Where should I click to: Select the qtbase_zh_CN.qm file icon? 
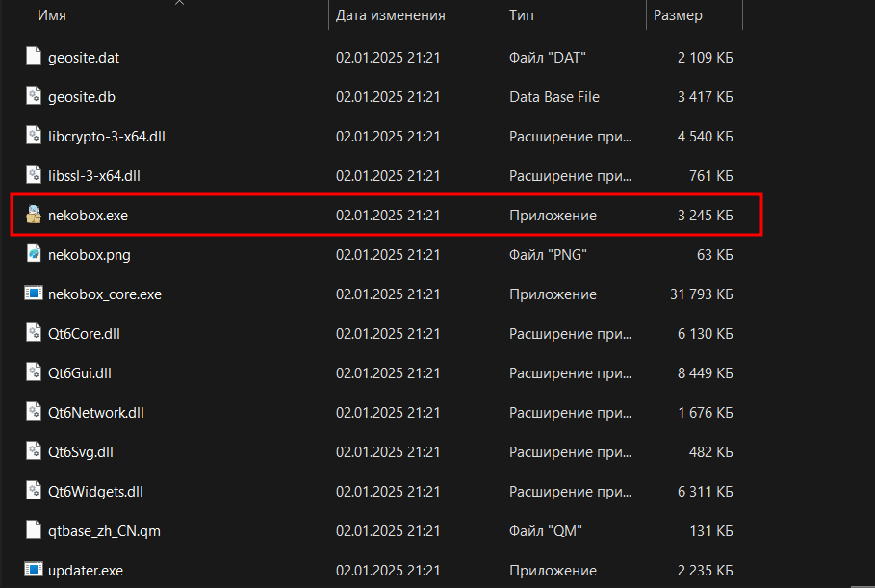point(34,531)
